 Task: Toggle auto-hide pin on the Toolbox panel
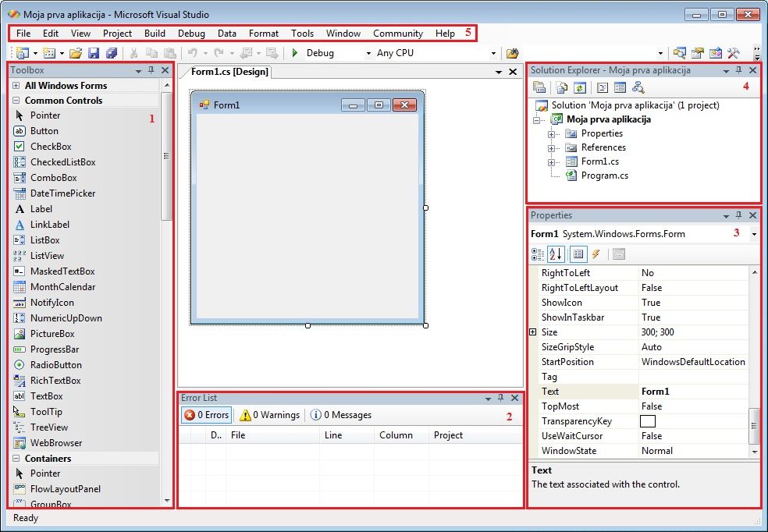tap(151, 70)
